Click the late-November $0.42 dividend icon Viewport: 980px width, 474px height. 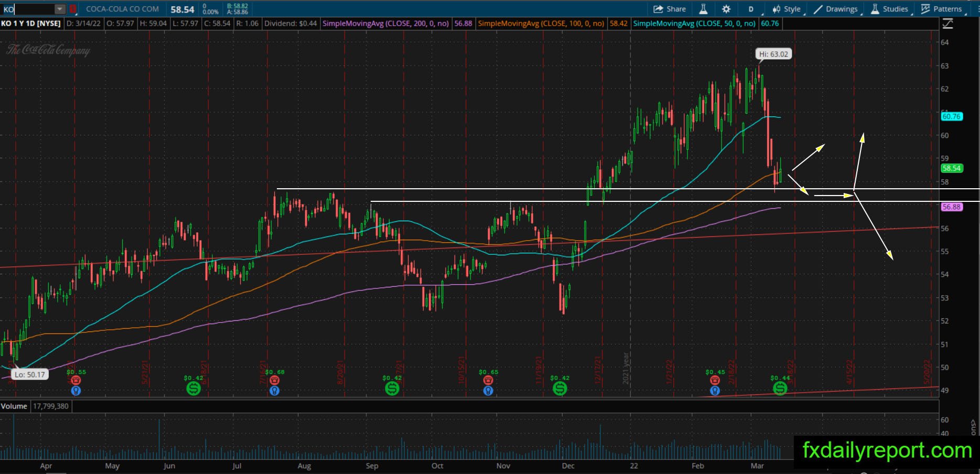click(560, 389)
